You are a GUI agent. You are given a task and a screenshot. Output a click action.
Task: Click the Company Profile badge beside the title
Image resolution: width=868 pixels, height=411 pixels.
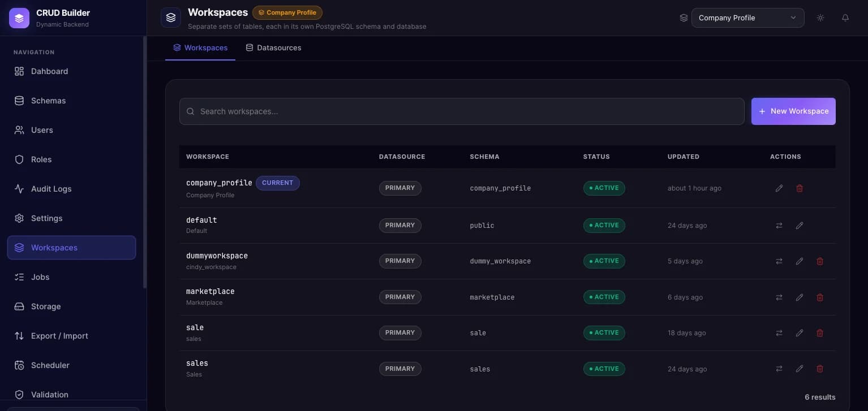tap(287, 12)
